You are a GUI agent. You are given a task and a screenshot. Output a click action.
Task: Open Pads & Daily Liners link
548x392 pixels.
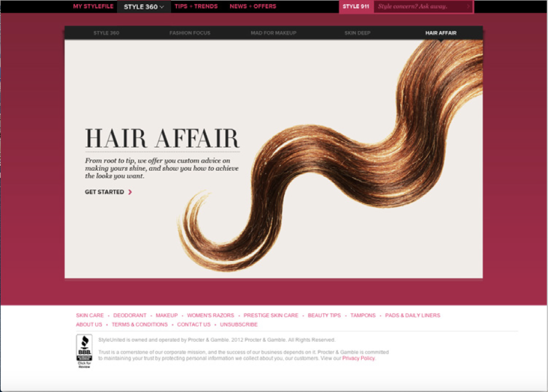point(412,315)
